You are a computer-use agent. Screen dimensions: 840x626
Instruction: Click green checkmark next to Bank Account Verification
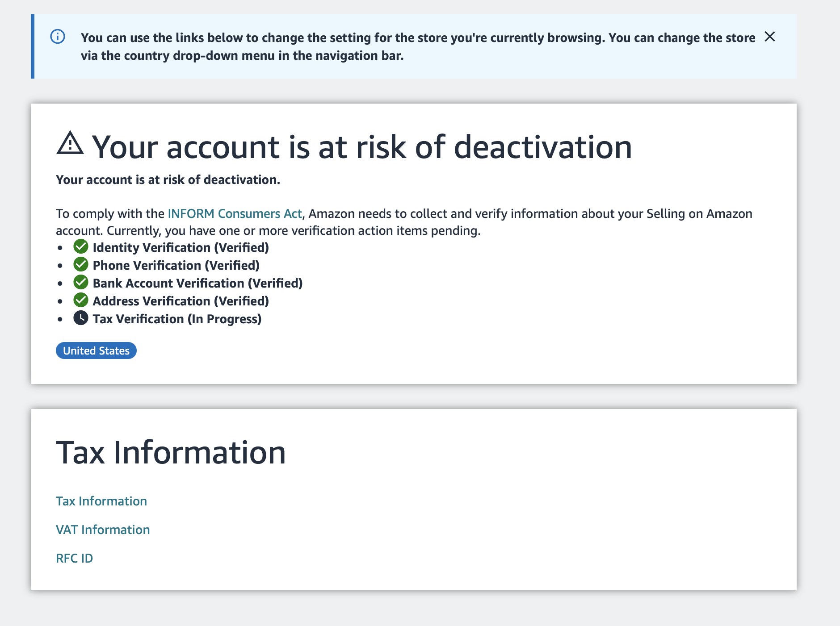81,282
